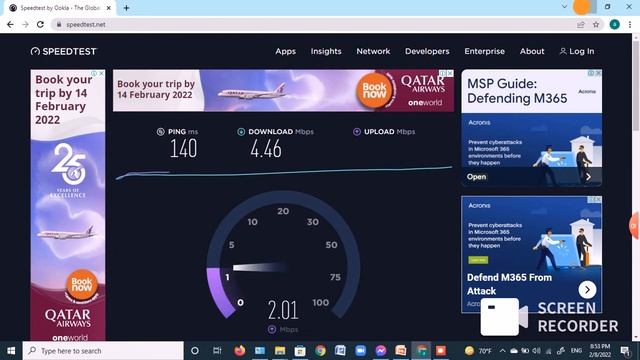This screenshot has width=640, height=360.
Task: Close the Defend M365 From Attack ad
Action: (x=598, y=200)
